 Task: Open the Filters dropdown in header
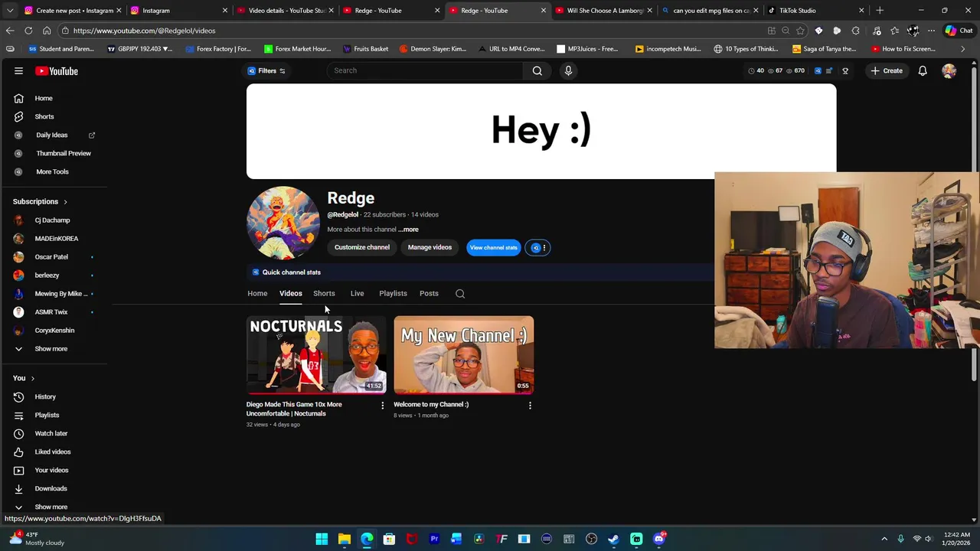pyautogui.click(x=266, y=70)
